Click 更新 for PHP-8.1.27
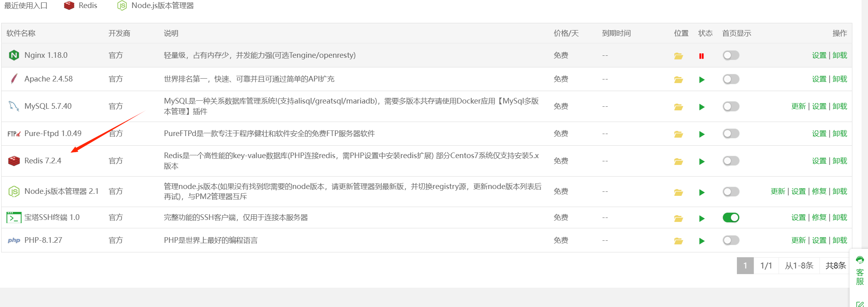This screenshot has height=307, width=868. [799, 240]
